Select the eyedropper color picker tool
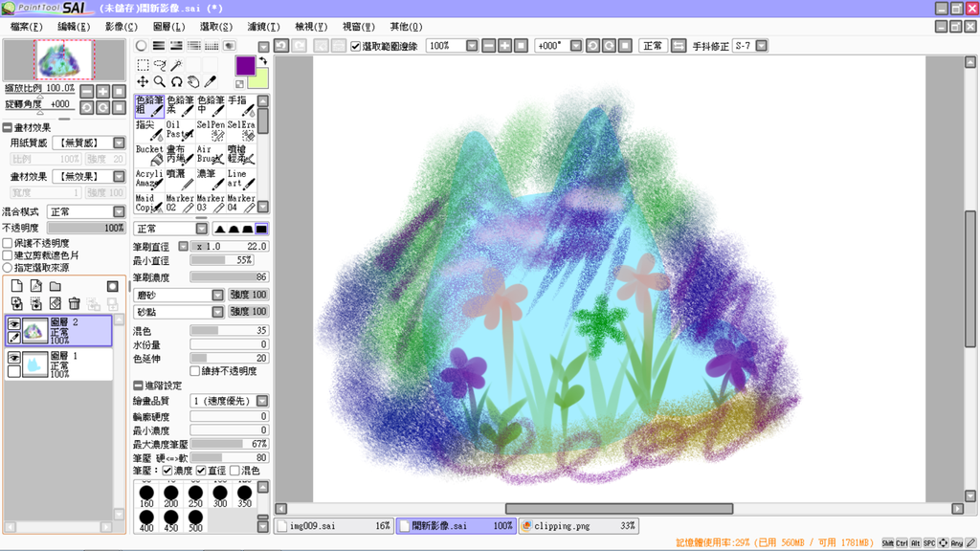Screen dimensions: 980x551 tap(211, 82)
